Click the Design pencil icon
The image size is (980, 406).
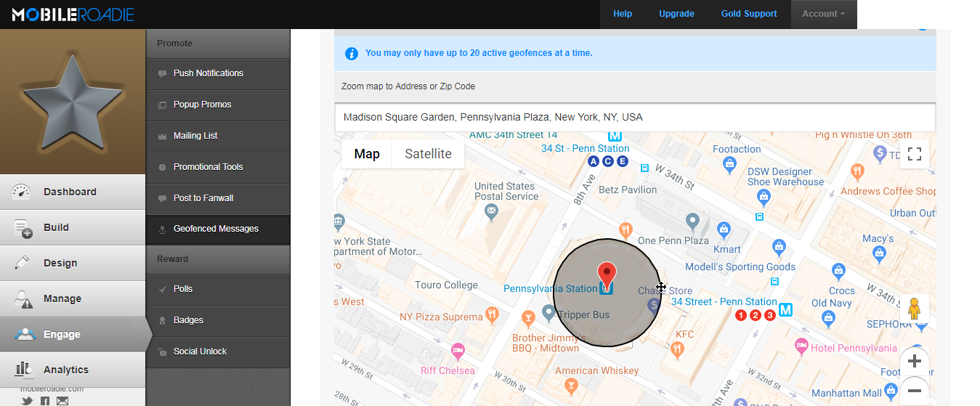pyautogui.click(x=22, y=263)
